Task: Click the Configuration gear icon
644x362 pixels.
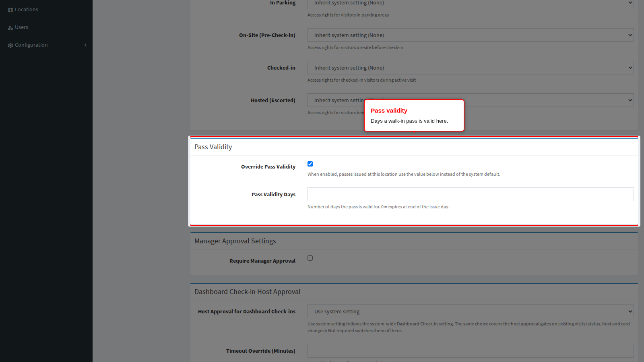Action: point(10,45)
